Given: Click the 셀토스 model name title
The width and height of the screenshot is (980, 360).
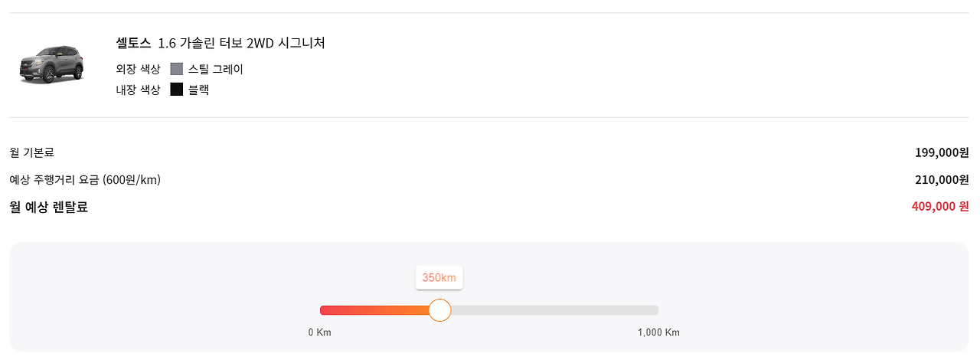Looking at the screenshot, I should [x=133, y=44].
